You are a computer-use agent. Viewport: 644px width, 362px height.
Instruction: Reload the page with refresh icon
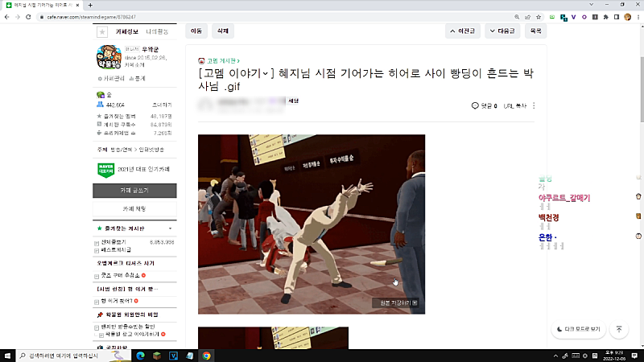28,17
